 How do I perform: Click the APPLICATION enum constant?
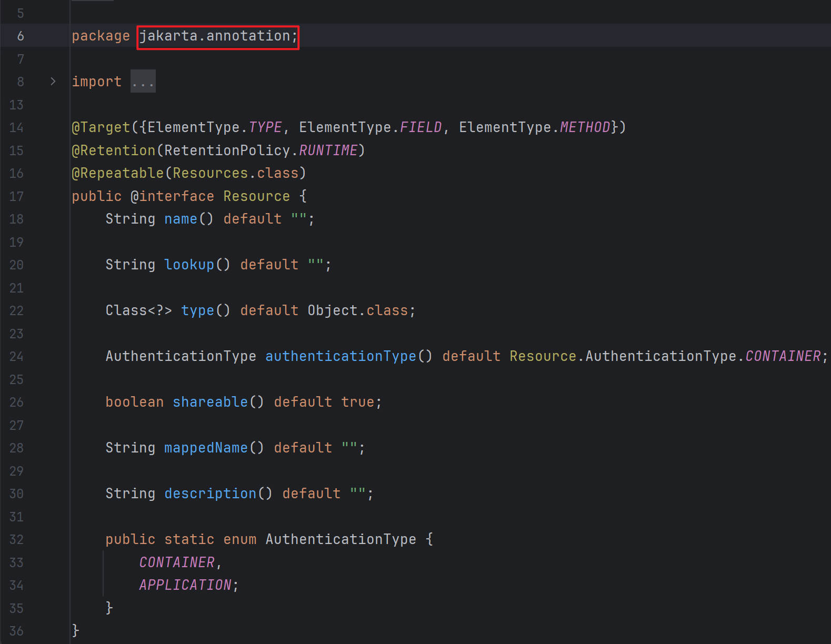click(x=185, y=585)
